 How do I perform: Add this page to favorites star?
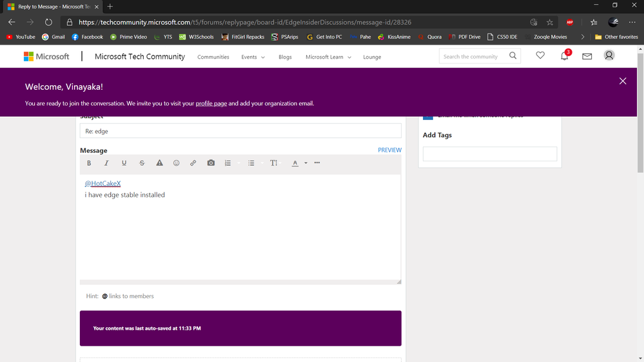pyautogui.click(x=549, y=22)
